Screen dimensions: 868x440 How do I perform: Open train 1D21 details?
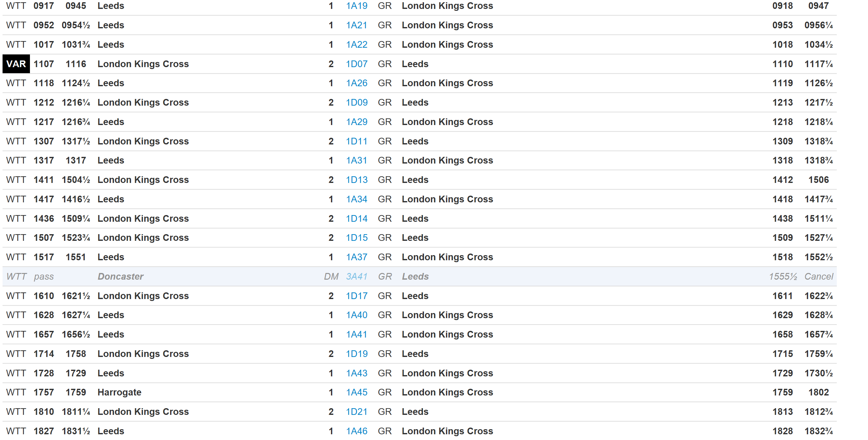coord(356,412)
